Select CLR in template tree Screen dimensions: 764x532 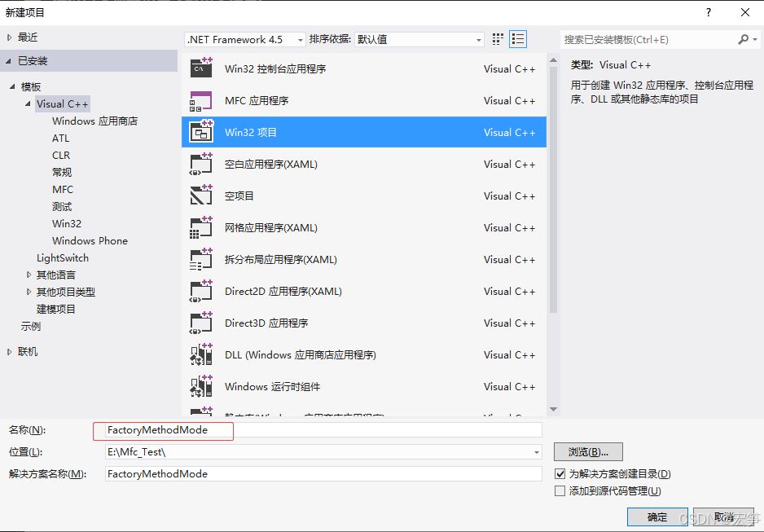pyautogui.click(x=61, y=155)
